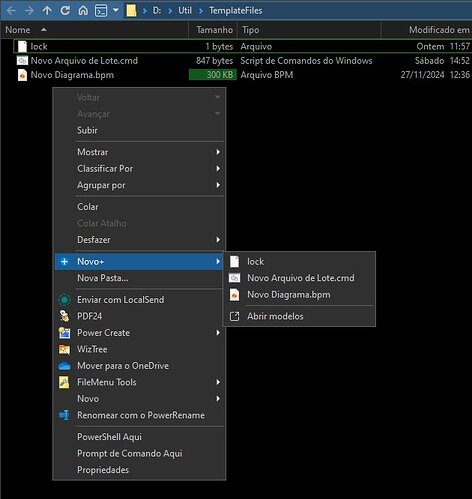Click the 847 bytes size cell

tap(214, 61)
